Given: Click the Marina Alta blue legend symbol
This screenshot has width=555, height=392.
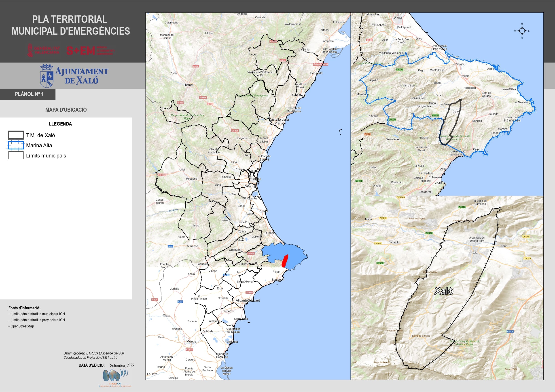Looking at the screenshot, I should tap(16, 145).
